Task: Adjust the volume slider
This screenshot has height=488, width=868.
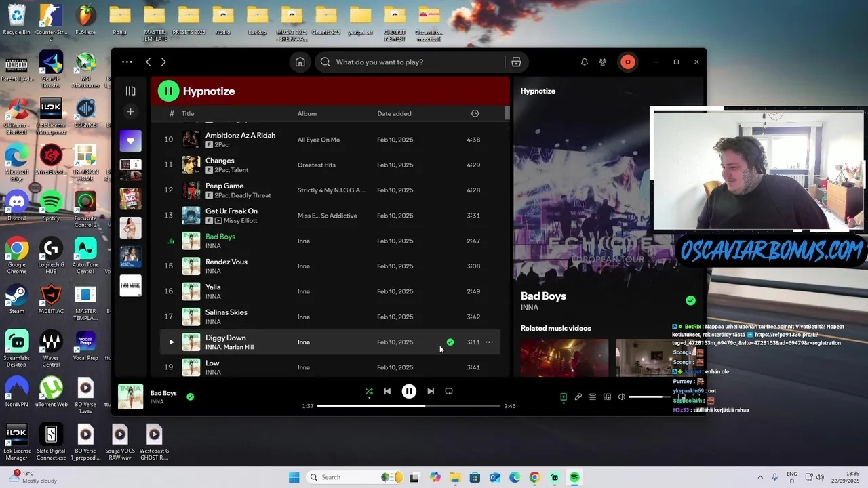Action: [649, 396]
